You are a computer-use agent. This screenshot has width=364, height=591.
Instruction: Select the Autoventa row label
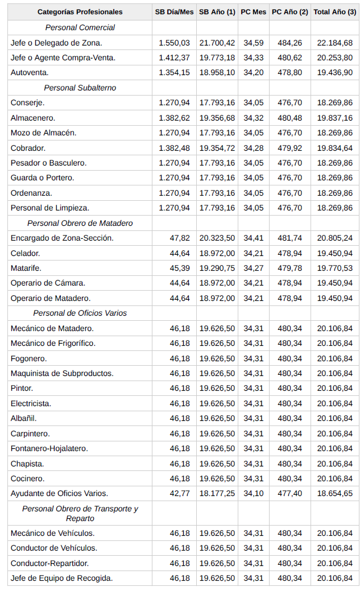tap(30, 73)
